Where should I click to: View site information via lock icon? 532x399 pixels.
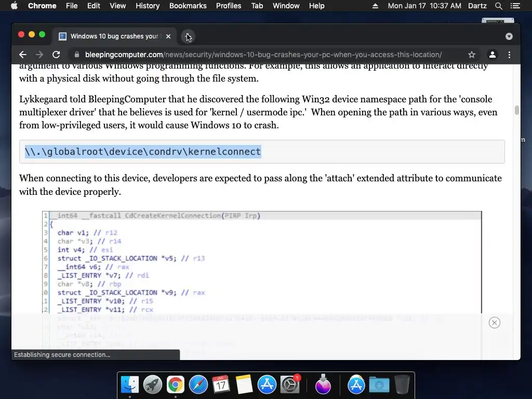[x=77, y=55]
